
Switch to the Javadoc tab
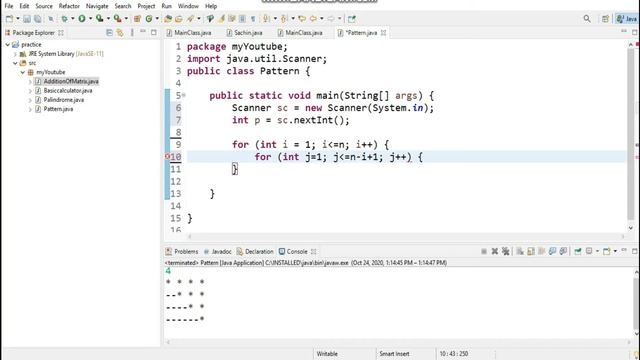point(218,251)
